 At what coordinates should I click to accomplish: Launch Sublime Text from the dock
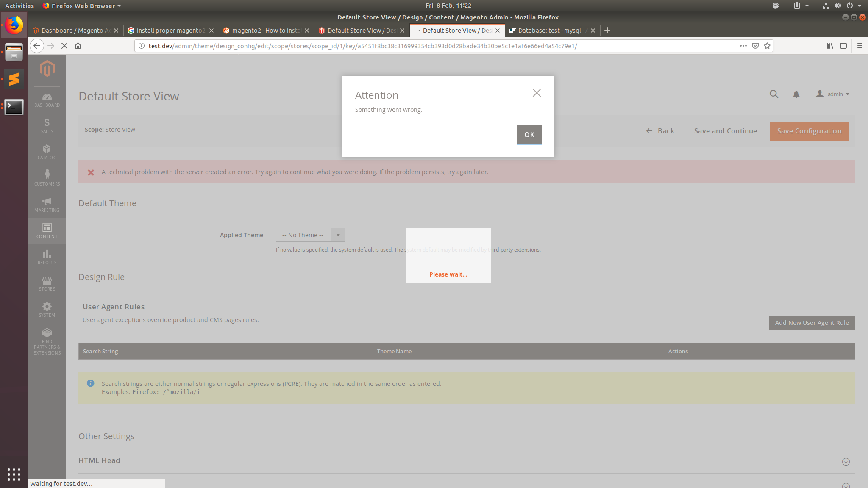click(14, 79)
